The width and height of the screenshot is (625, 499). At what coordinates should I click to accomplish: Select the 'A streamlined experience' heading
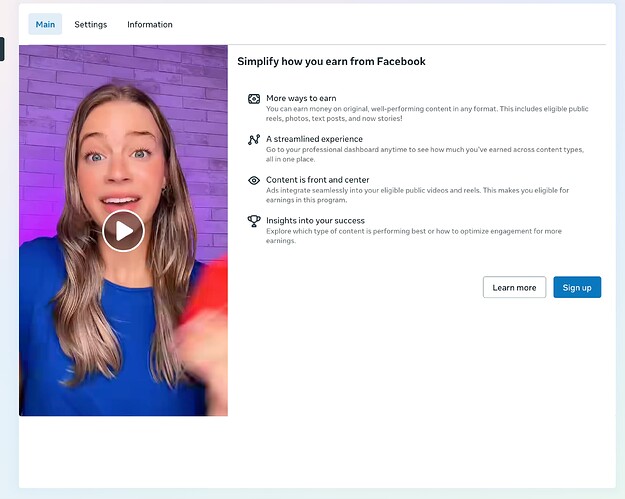314,139
